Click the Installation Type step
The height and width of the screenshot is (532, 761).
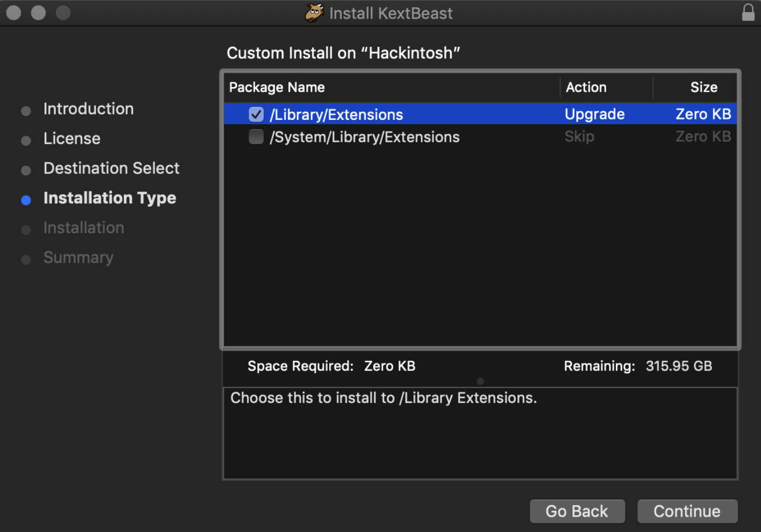(x=110, y=198)
